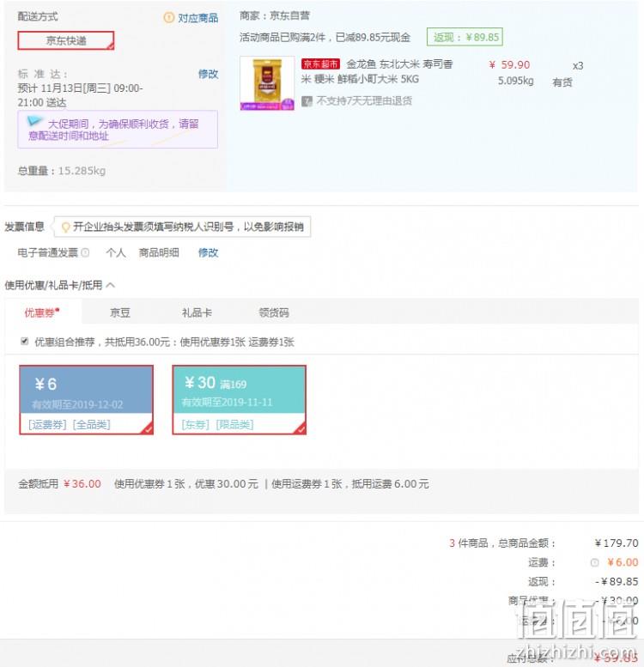Toggle the ¥6 运费券 coupon
This screenshot has height=667, width=644.
(x=87, y=400)
